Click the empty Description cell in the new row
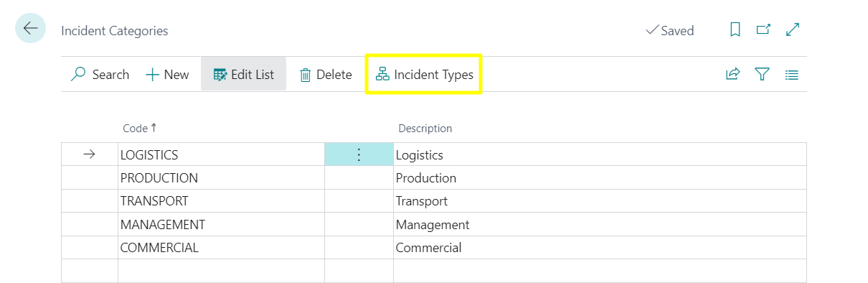This screenshot has height=283, width=868. 600,271
